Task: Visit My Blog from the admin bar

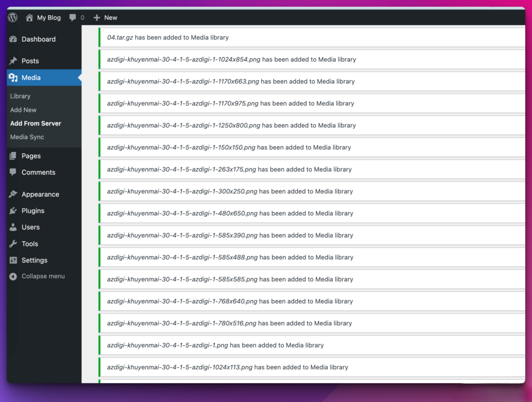Action: pos(47,17)
